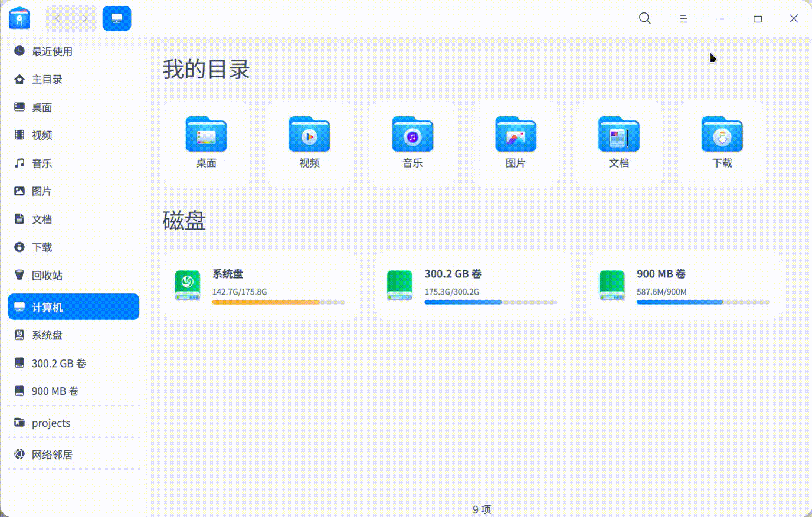The image size is (812, 517).
Task: Open the 900 MB 卷 disk card
Action: [685, 284]
